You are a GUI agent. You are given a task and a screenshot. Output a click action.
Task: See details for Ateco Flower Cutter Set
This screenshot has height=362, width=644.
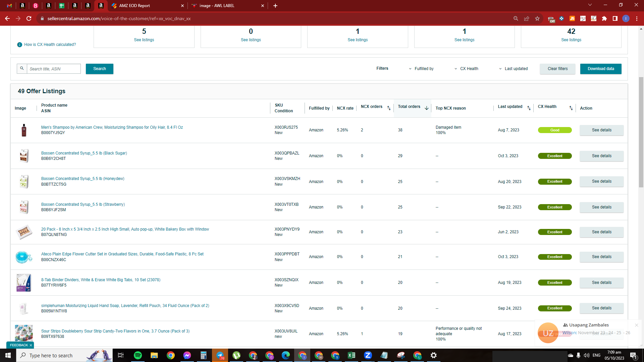pyautogui.click(x=601, y=257)
